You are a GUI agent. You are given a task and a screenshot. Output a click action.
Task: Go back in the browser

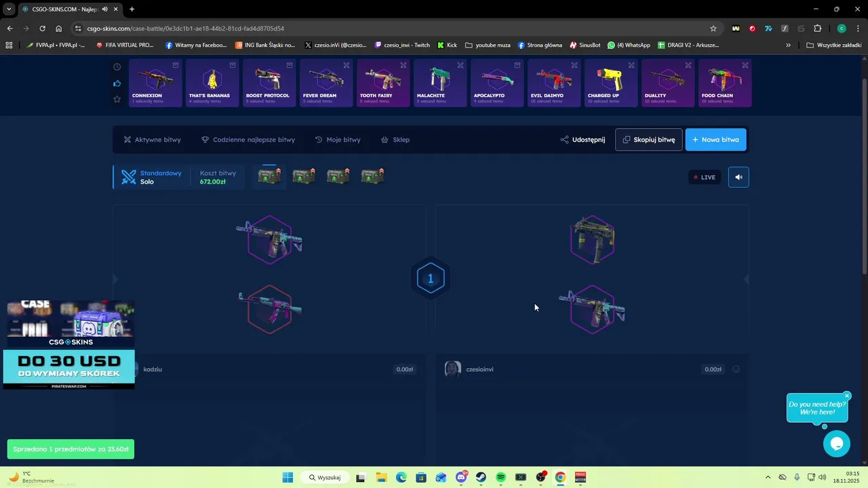point(9,28)
